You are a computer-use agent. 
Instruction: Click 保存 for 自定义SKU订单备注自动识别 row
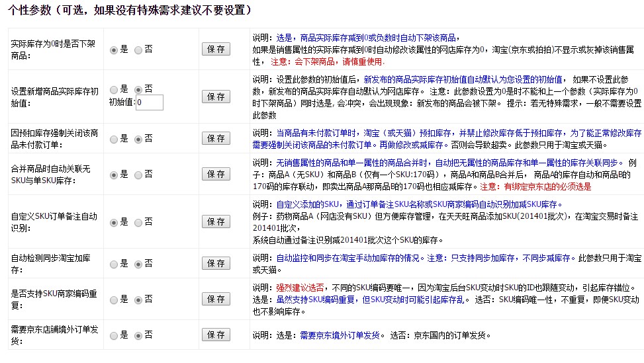point(215,222)
